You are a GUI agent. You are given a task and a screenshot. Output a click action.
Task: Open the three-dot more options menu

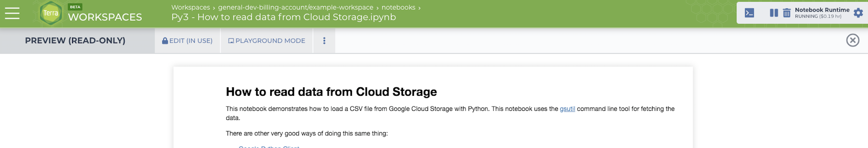coord(324,41)
